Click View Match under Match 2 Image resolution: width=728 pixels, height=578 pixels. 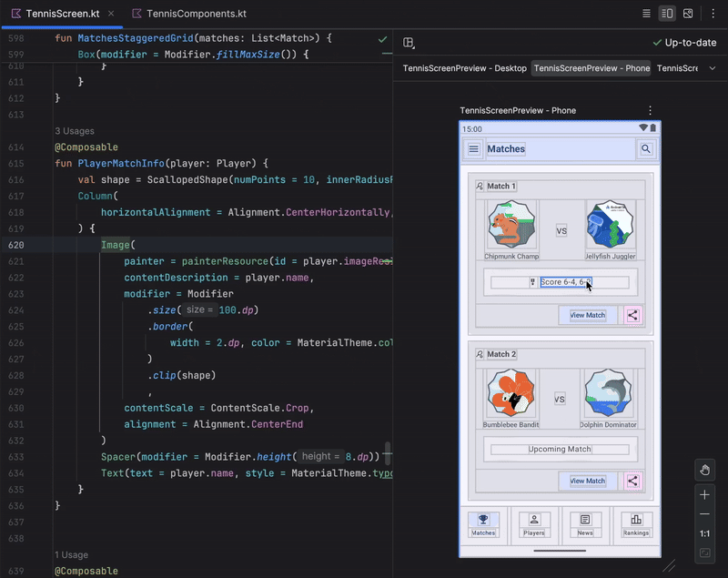pyautogui.click(x=586, y=481)
